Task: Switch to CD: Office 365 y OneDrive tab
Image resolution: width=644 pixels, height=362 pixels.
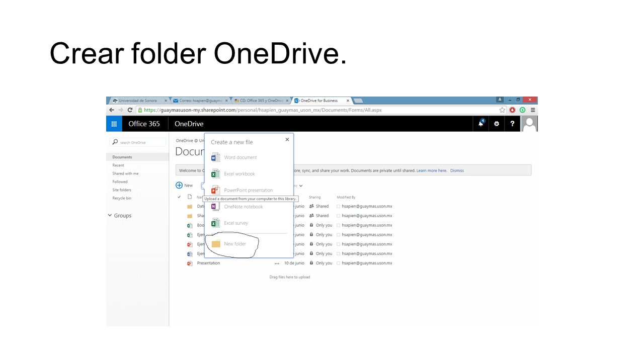Action: coord(262,101)
